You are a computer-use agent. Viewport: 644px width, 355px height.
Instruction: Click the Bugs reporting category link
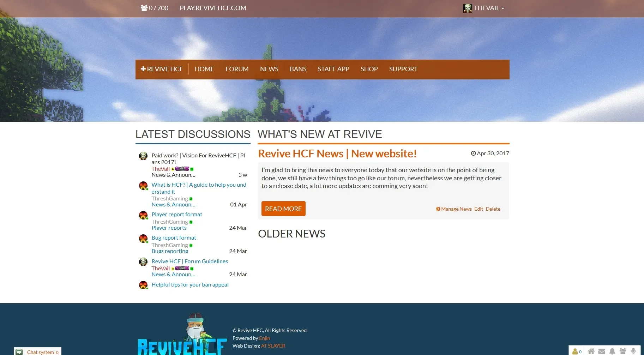tap(170, 251)
